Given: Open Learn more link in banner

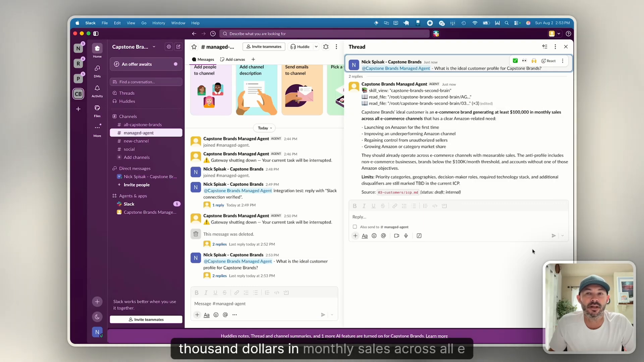Looking at the screenshot, I should [436, 336].
